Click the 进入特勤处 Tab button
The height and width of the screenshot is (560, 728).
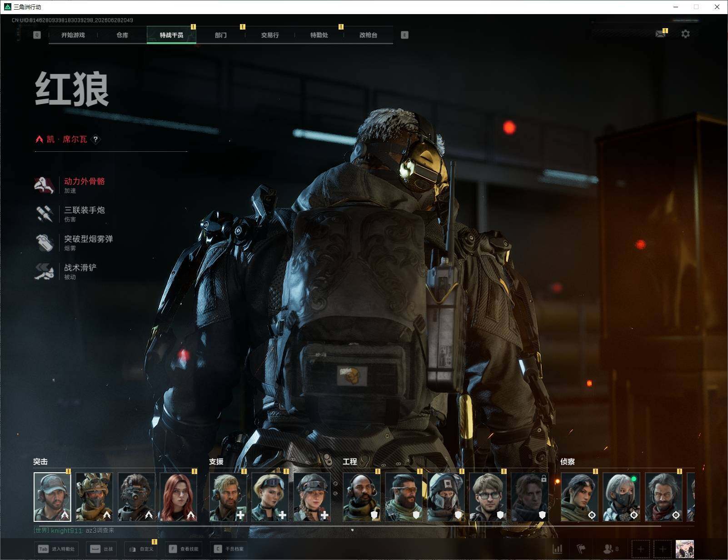pyautogui.click(x=56, y=549)
